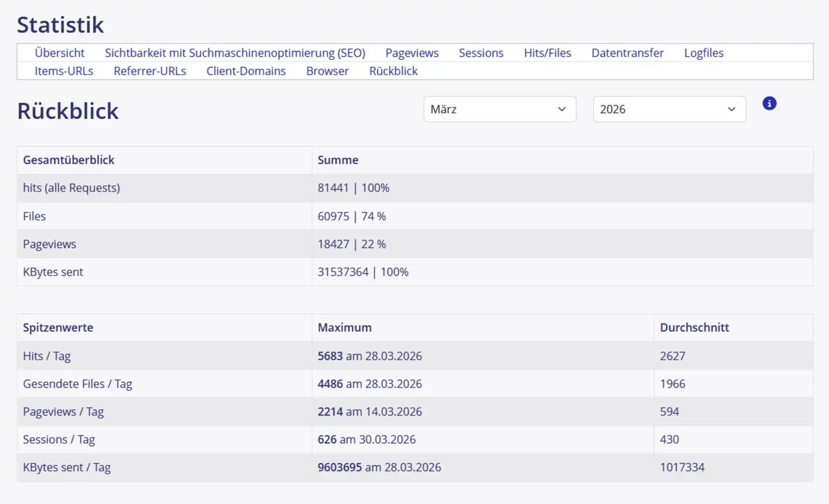The height and width of the screenshot is (504, 829).
Task: Open the Referrer-URLs tab
Action: [150, 71]
